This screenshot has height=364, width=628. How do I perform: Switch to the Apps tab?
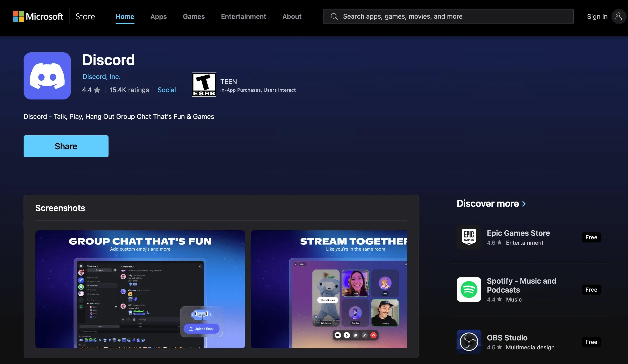[159, 17]
